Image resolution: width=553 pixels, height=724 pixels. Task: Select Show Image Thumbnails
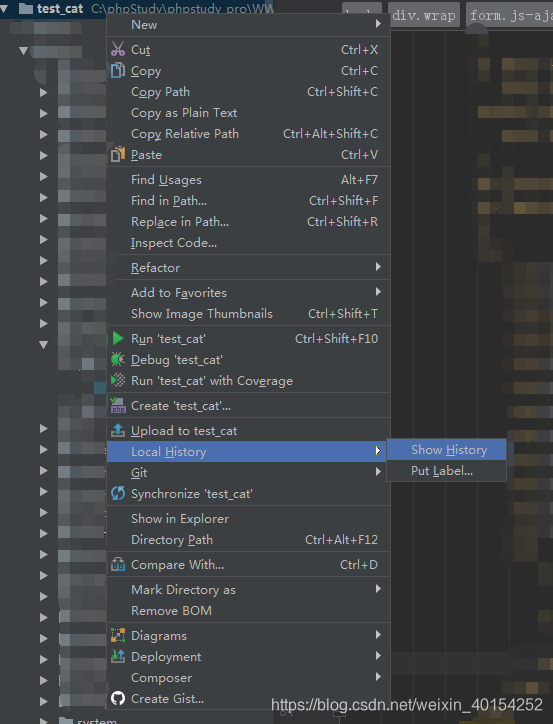coord(248,314)
